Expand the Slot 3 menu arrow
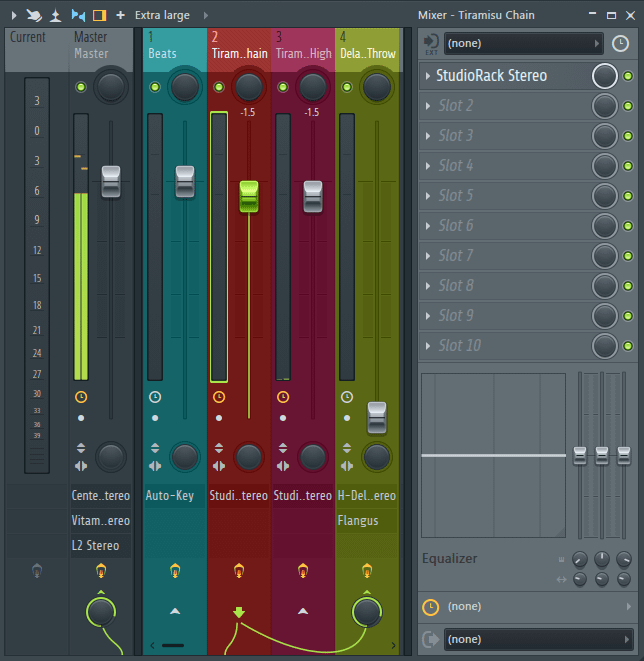 pyautogui.click(x=428, y=136)
